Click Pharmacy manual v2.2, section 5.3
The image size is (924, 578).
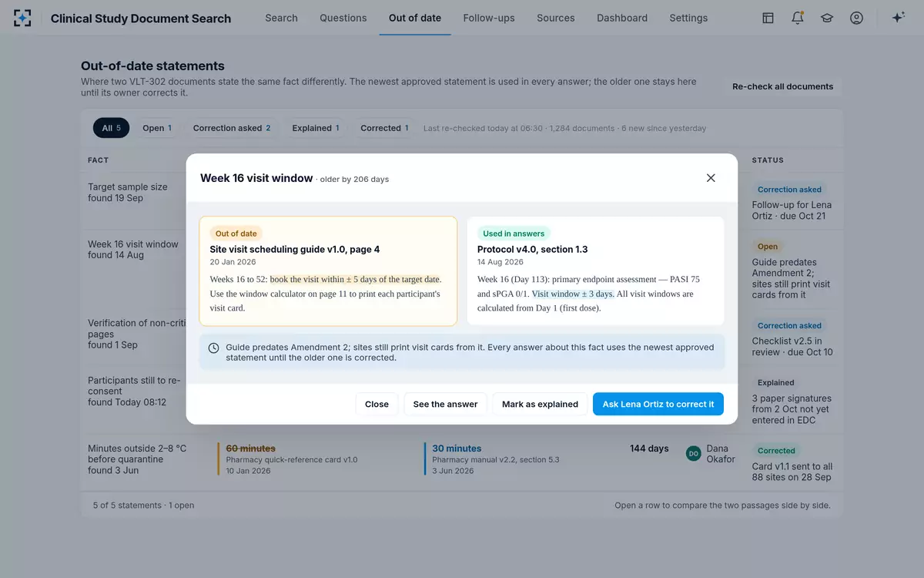point(496,460)
